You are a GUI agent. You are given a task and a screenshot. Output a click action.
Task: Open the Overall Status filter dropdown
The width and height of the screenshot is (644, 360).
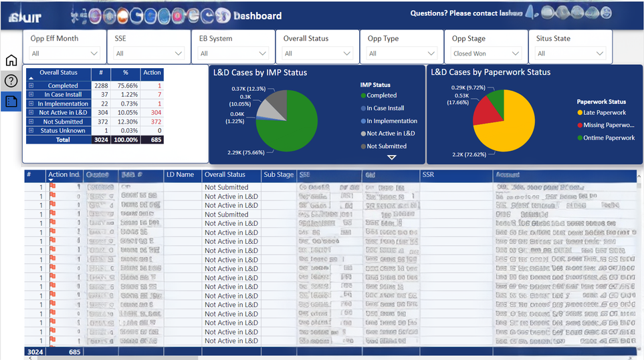pos(318,53)
